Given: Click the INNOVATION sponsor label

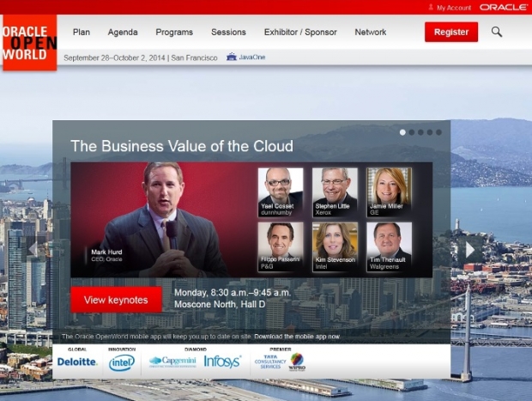Looking at the screenshot, I should pos(122,349).
